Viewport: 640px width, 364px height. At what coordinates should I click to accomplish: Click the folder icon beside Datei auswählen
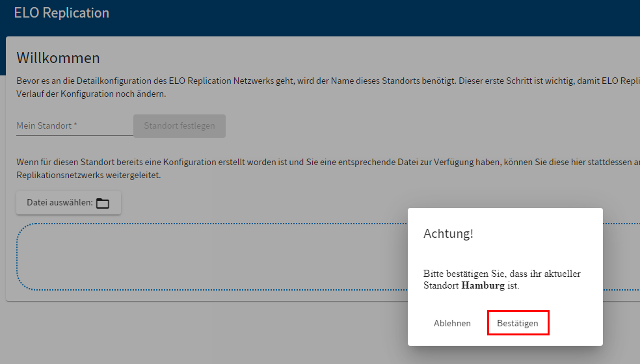[103, 203]
